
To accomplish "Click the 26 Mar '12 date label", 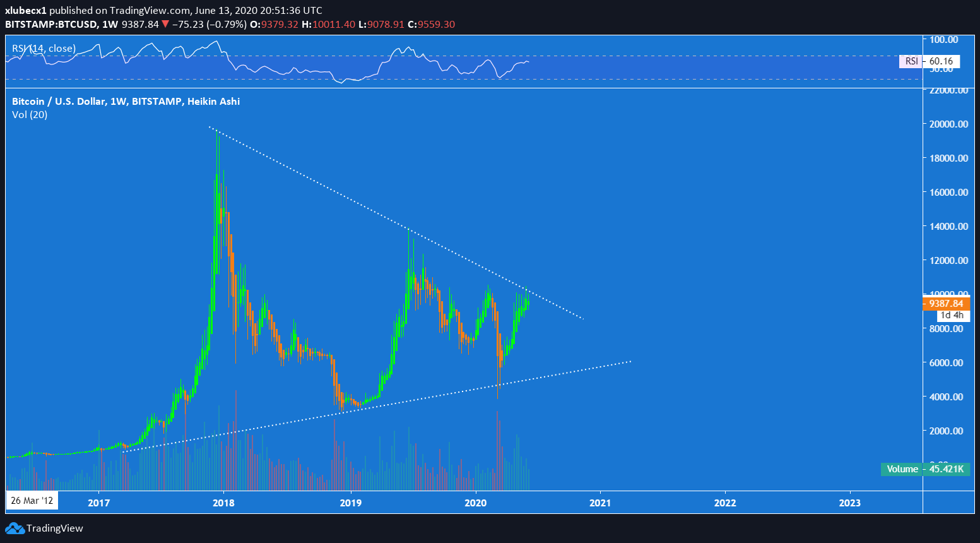I will 32,501.
